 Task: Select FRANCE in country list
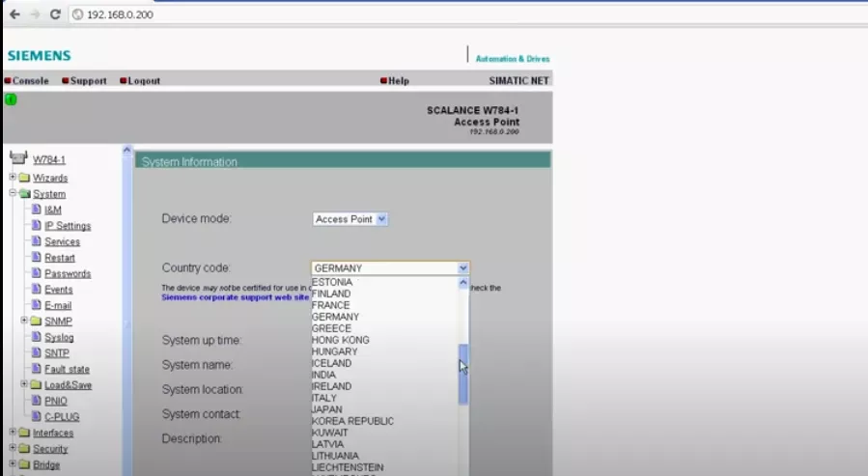tap(330, 305)
